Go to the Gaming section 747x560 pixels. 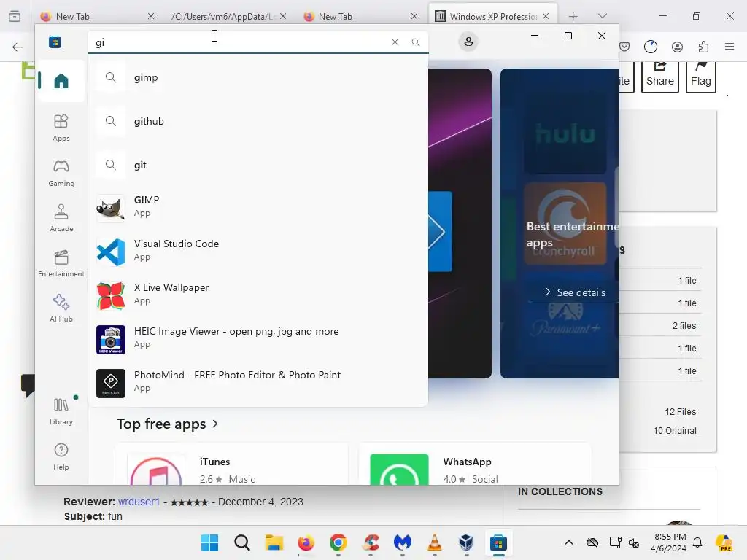pos(61,173)
